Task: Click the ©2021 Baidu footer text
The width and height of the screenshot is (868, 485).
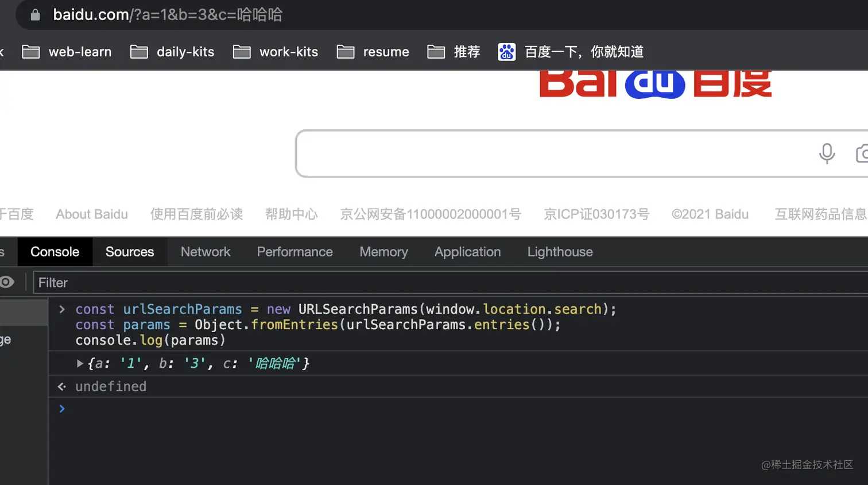Action: click(x=710, y=214)
